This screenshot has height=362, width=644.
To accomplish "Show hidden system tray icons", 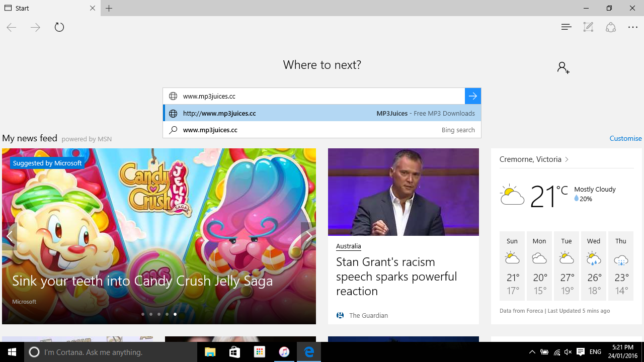I will click(x=532, y=352).
